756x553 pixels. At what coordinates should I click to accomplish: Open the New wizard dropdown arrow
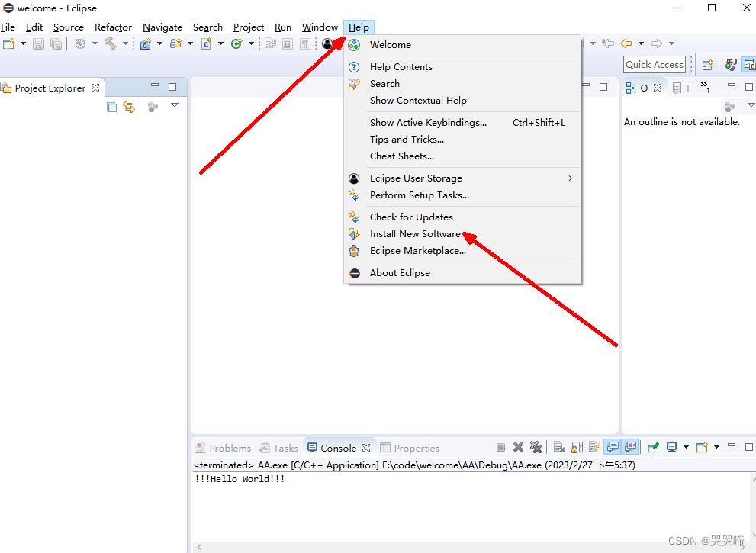pos(23,44)
